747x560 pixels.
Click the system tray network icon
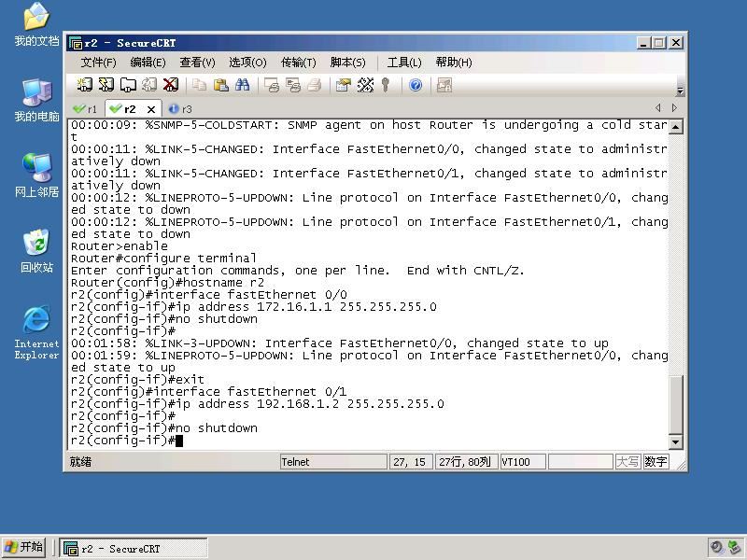click(x=735, y=548)
